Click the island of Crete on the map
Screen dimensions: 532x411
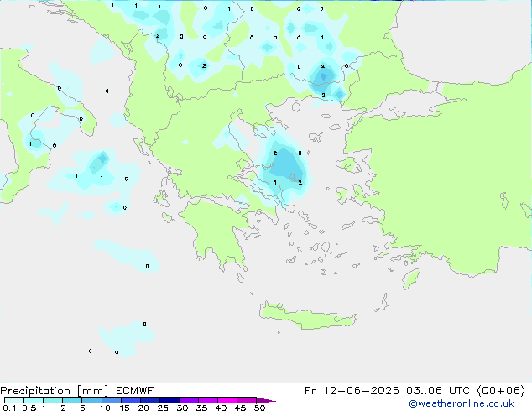pyautogui.click(x=307, y=315)
